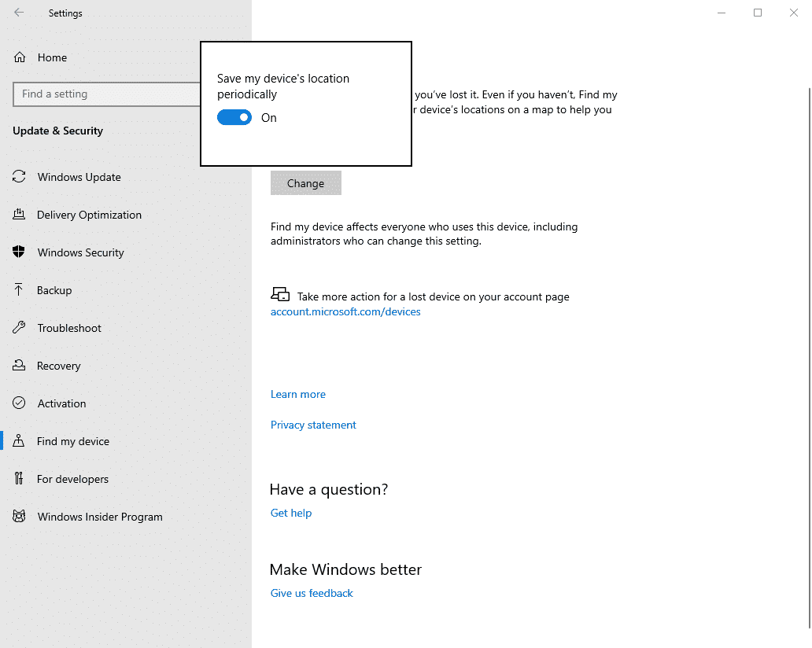Viewport: 812px width, 648px height.
Task: Click the Windows Insider Program icon
Action: tap(19, 517)
